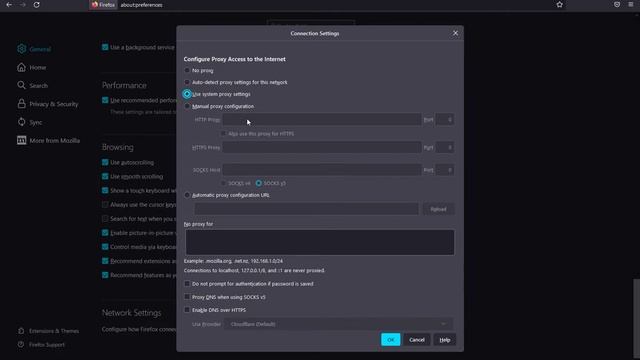The height and width of the screenshot is (360, 640).
Task: Click the HTTP Proxy address field
Action: (322, 120)
